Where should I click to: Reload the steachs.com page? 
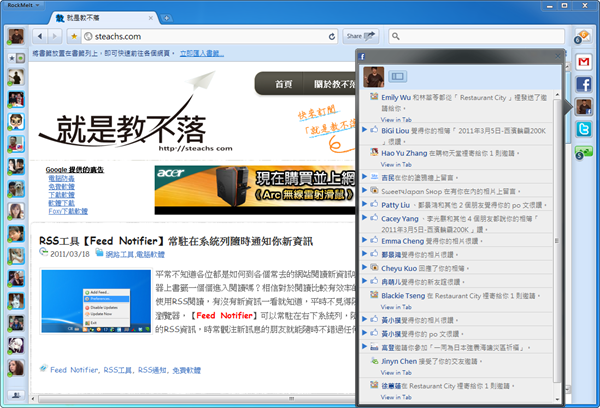tap(332, 36)
